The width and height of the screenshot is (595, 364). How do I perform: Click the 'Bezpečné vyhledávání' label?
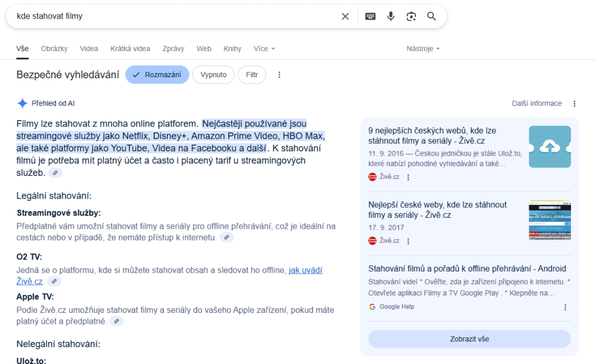tap(68, 75)
